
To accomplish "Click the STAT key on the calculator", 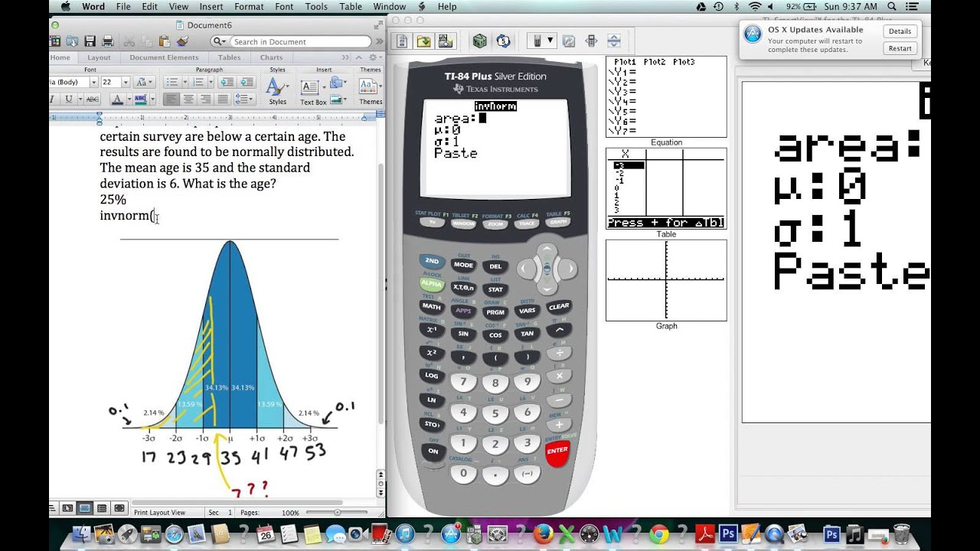I will [x=495, y=289].
